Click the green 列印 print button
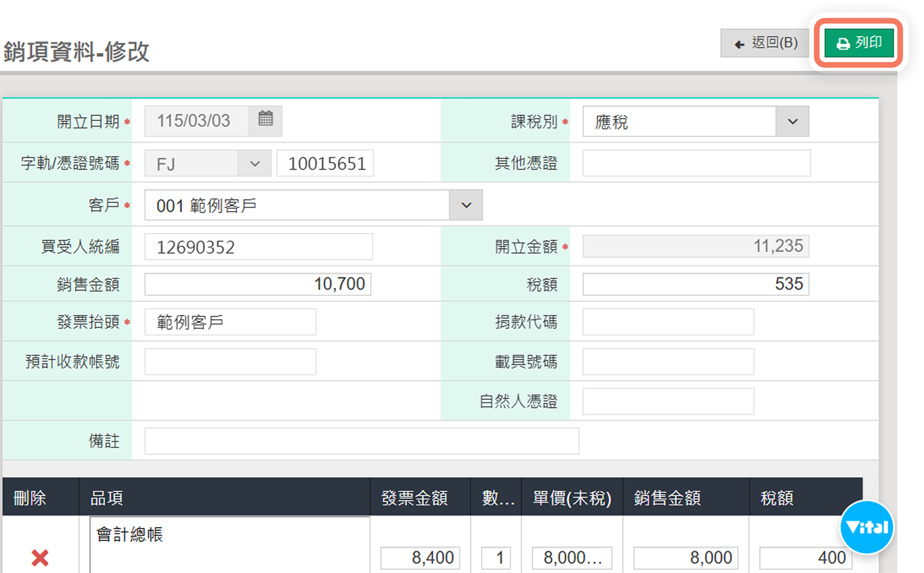Screen dimensions: 924x573 859,43
